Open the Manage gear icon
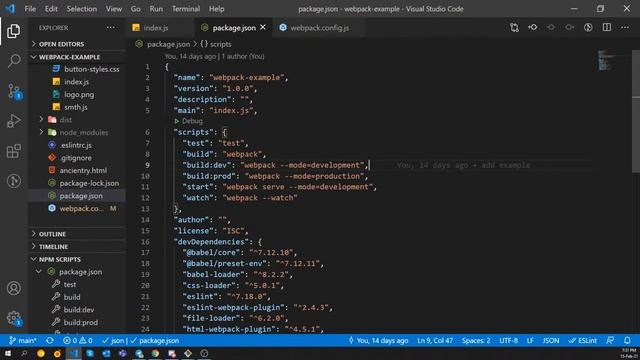Image resolution: width=640 pixels, height=360 pixels. pos(14,318)
